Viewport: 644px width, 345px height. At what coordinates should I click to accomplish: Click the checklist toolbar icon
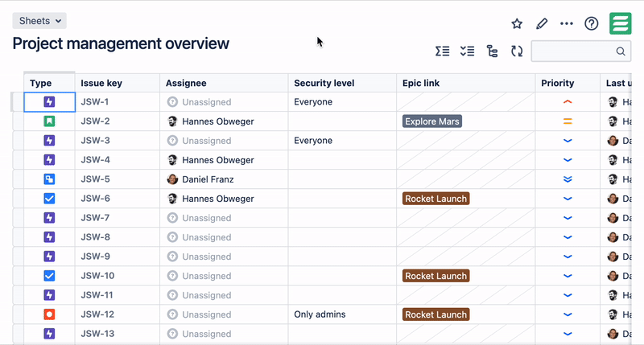[x=468, y=51]
